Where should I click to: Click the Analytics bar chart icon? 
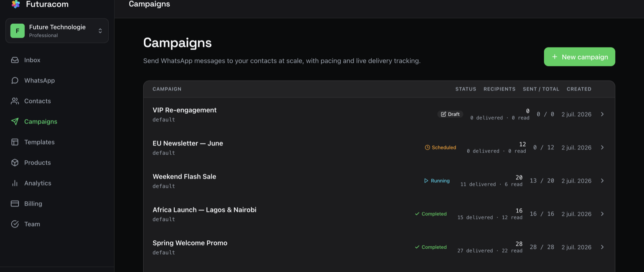coord(15,183)
